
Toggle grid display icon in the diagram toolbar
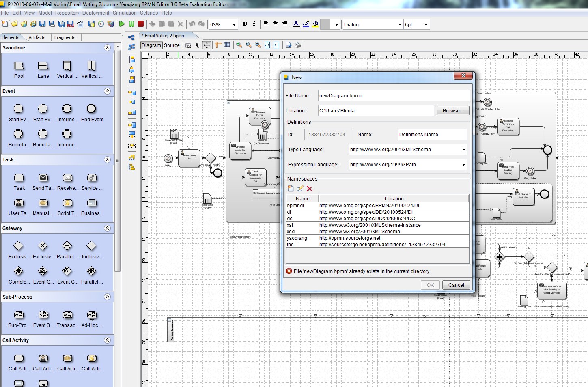pyautogui.click(x=227, y=45)
